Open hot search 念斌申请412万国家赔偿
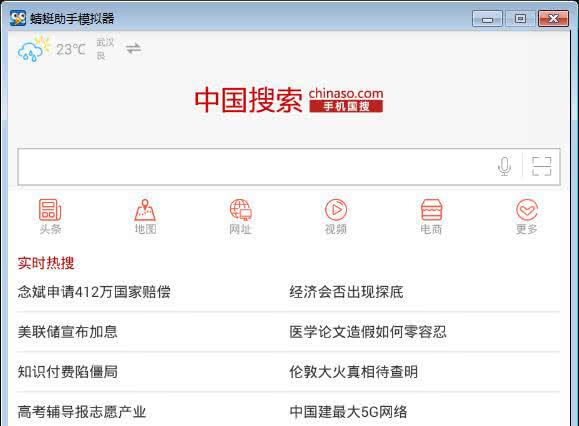Screen dimensions: 579x426 pyautogui.click(x=94, y=292)
